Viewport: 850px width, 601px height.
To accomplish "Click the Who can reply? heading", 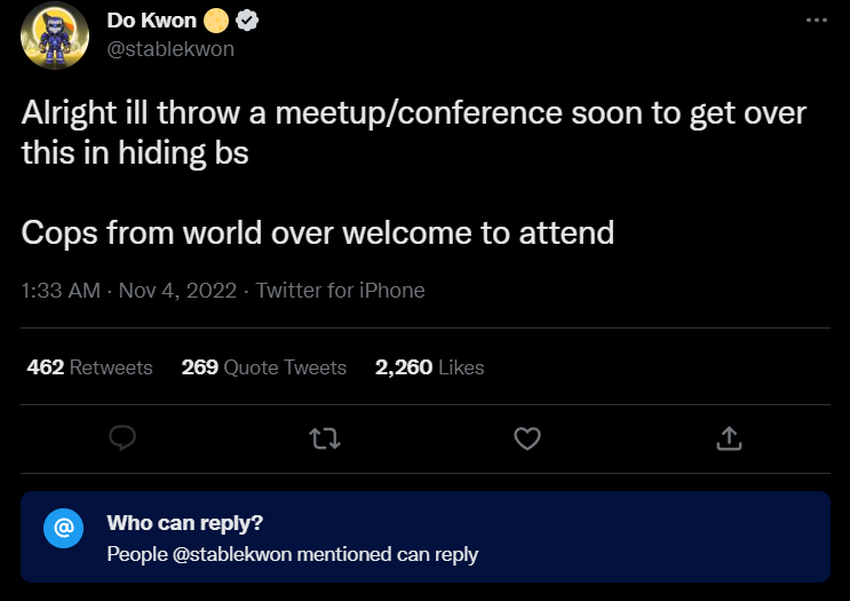I will (185, 523).
